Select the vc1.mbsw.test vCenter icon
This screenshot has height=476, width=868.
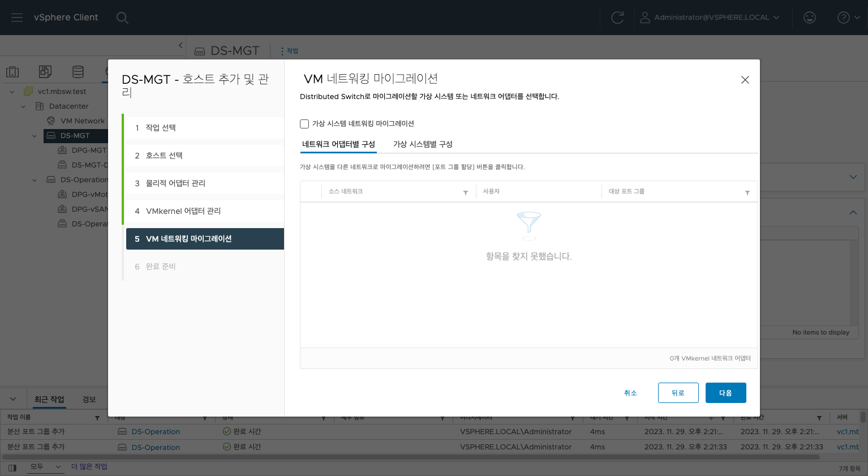tap(28, 91)
